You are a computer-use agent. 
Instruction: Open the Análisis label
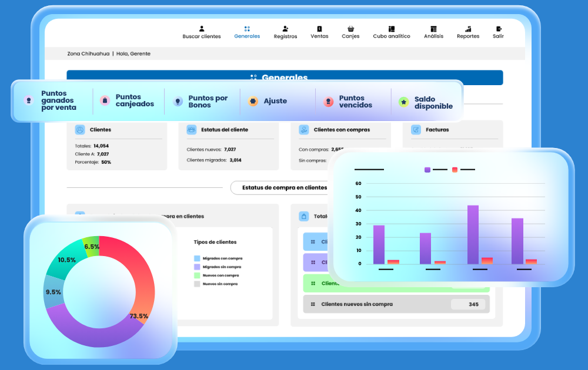coord(433,36)
